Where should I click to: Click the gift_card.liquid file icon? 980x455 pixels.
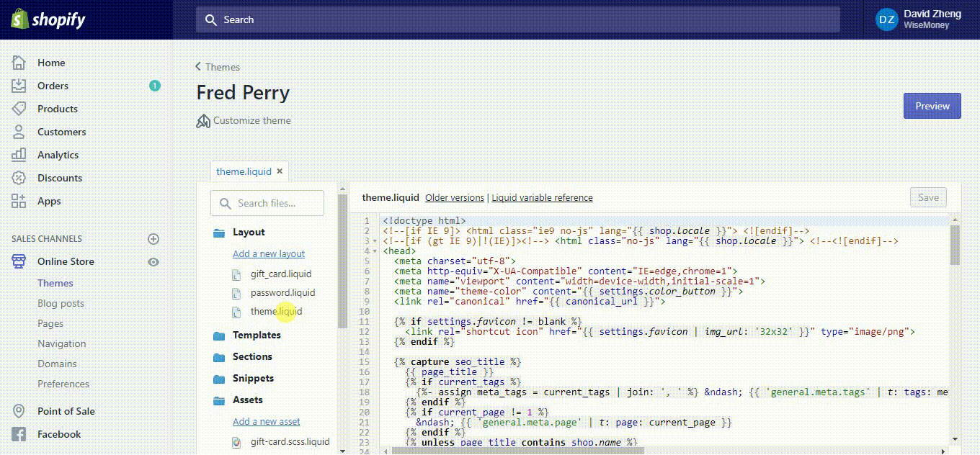coord(236,274)
